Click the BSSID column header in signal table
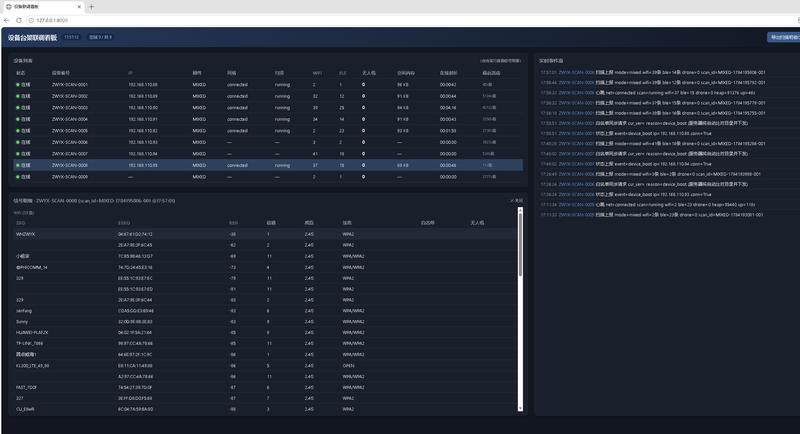Viewport: 800px width, 434px height. tap(124, 223)
